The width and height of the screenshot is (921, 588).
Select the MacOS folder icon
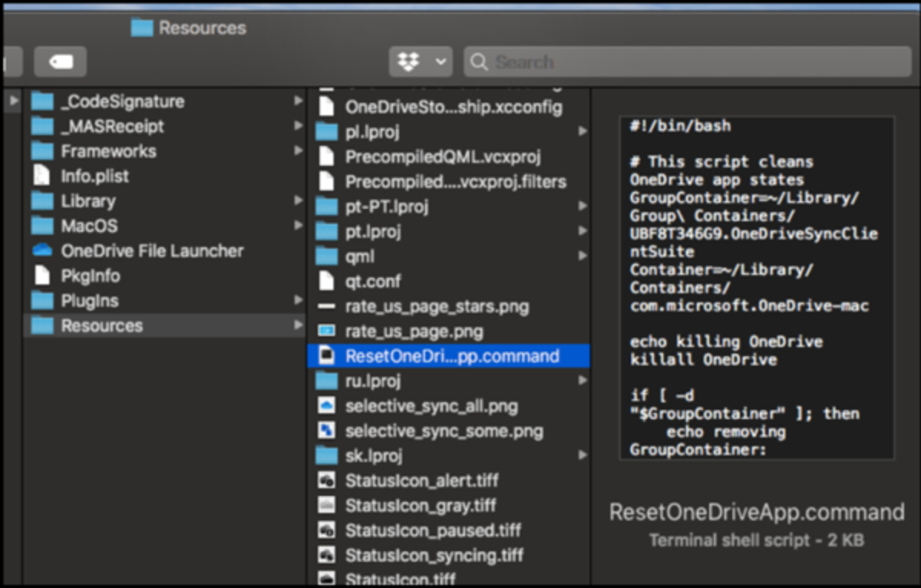point(41,226)
